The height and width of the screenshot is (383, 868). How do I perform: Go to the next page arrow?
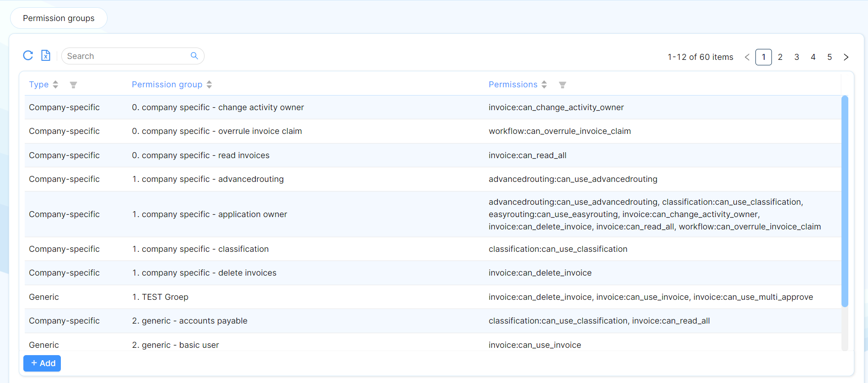(x=846, y=57)
